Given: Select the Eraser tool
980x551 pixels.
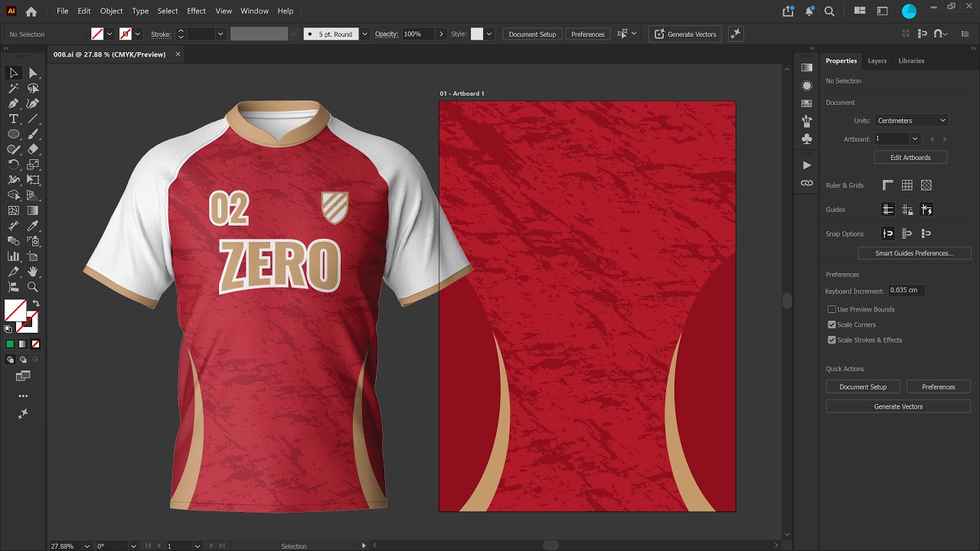Looking at the screenshot, I should click(33, 149).
